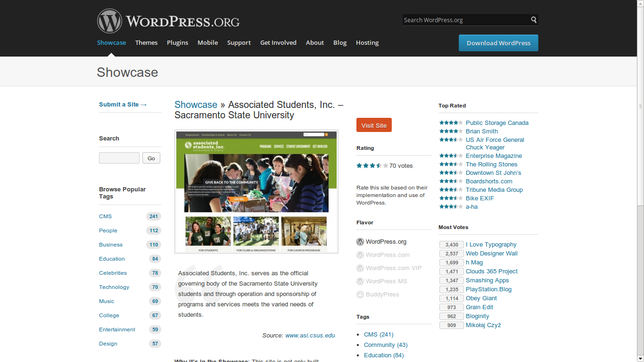Screen dimensions: 644x362
Task: Click the star rating beside Boardshorts.com
Action: point(451,181)
